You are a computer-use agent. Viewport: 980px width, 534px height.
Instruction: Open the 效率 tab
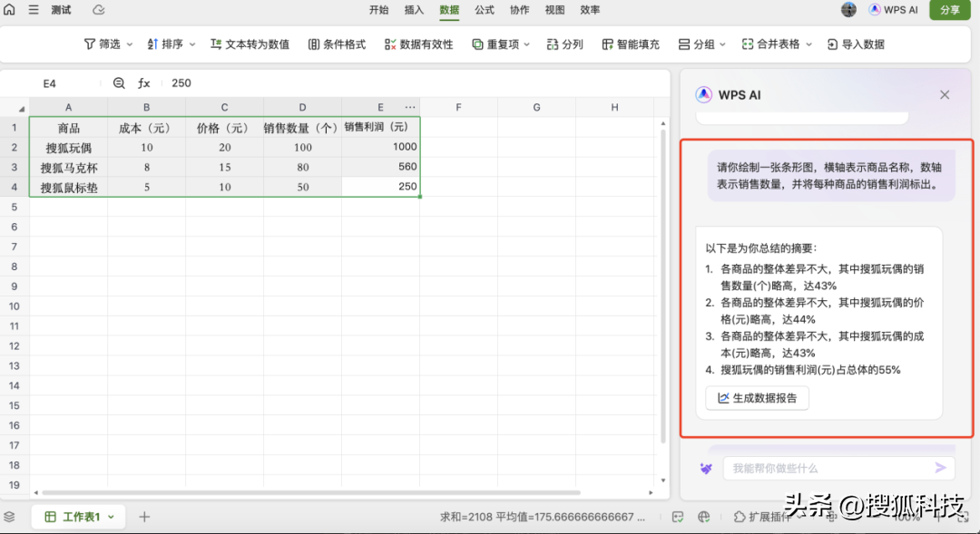point(590,10)
